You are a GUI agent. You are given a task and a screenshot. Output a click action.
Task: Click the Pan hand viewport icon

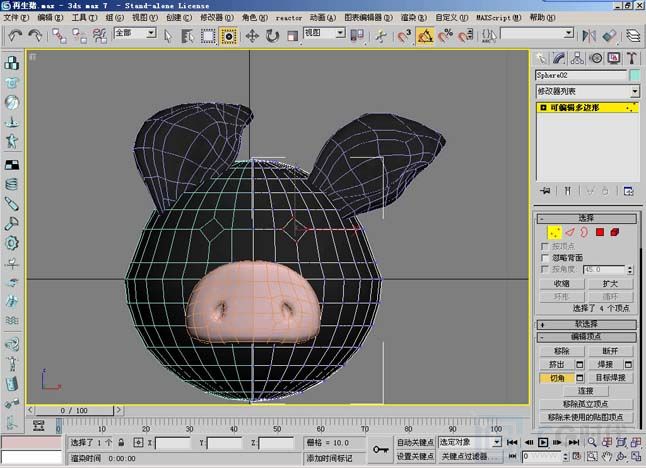[606, 456]
